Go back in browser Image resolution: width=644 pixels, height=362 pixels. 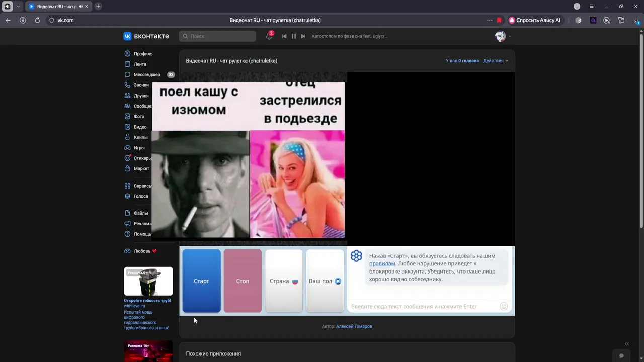8,20
